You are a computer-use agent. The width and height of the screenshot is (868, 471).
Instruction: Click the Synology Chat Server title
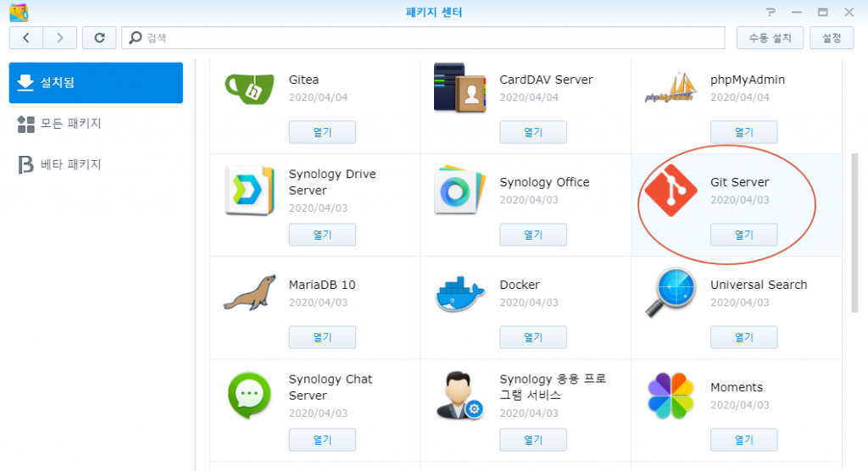click(x=331, y=387)
